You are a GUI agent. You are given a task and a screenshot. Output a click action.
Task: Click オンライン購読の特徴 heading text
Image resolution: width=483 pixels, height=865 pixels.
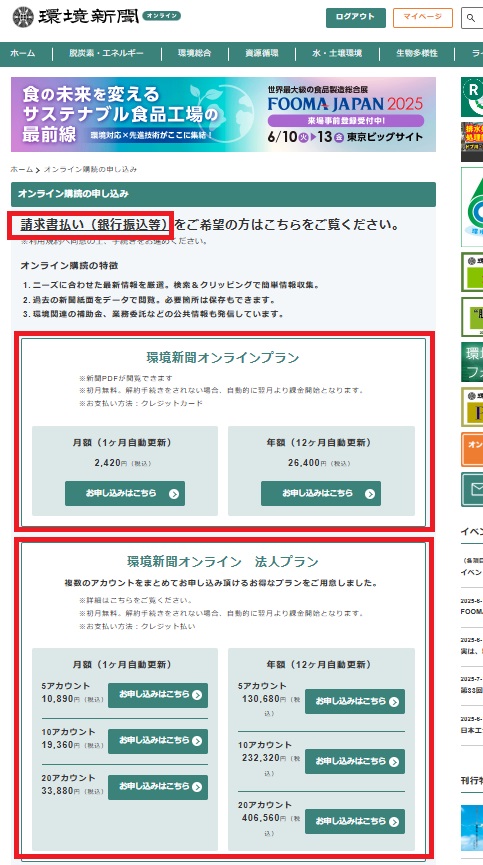coord(69,265)
